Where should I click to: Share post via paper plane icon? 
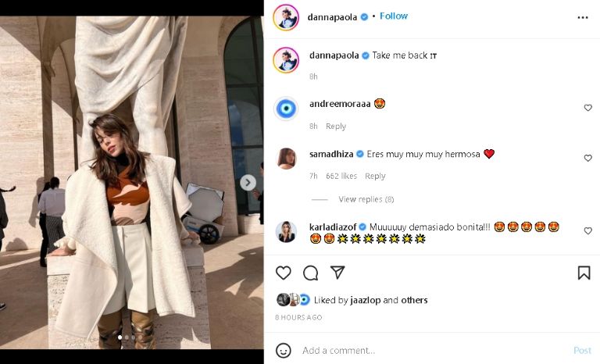pyautogui.click(x=337, y=273)
